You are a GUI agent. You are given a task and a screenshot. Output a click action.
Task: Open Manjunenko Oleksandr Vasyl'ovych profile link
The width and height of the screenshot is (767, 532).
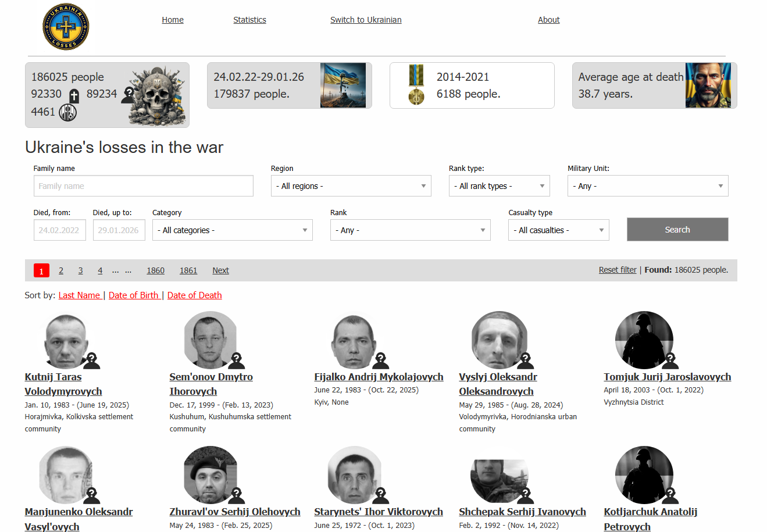click(79, 519)
